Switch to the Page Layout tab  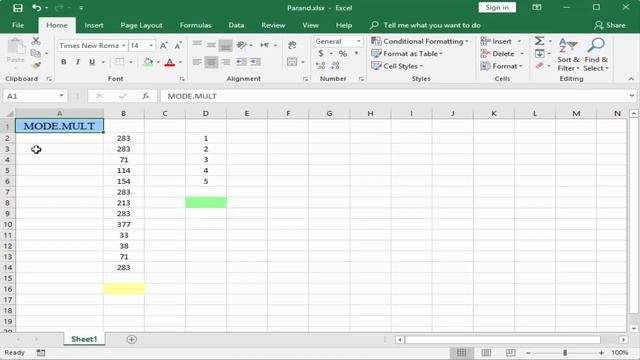[141, 25]
